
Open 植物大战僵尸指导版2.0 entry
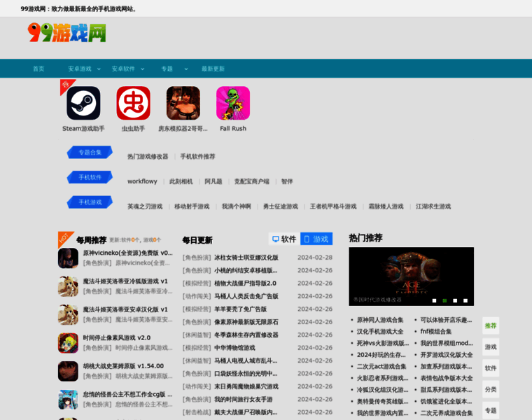click(x=245, y=283)
